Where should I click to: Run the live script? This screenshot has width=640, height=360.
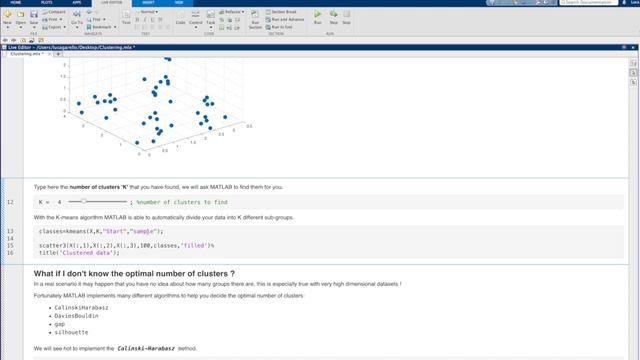click(318, 17)
